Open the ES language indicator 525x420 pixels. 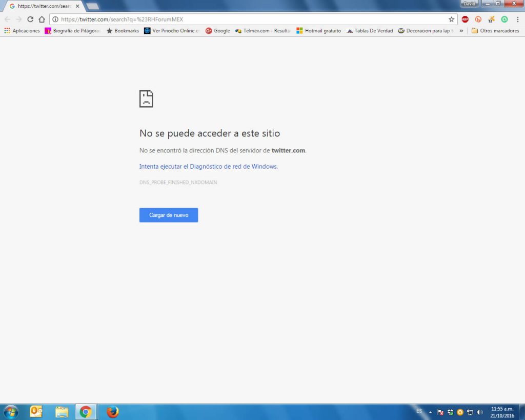tap(419, 411)
